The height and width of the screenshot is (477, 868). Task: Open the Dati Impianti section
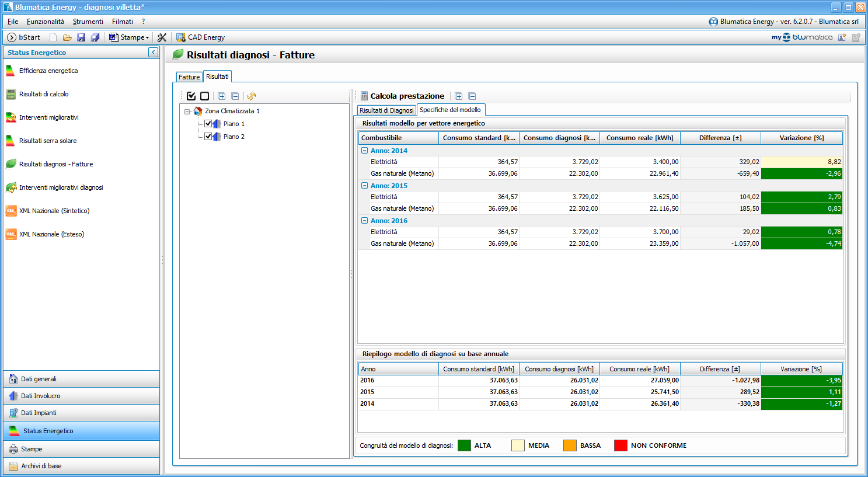(39, 413)
